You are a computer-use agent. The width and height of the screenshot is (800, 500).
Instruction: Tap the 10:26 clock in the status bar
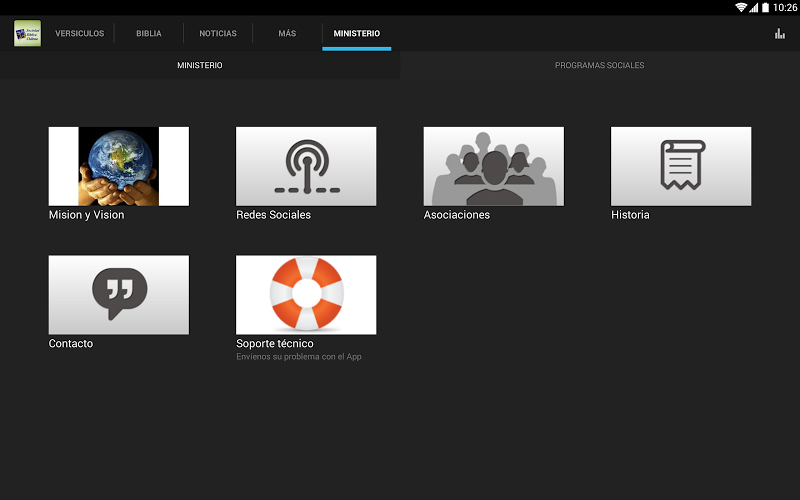point(786,7)
